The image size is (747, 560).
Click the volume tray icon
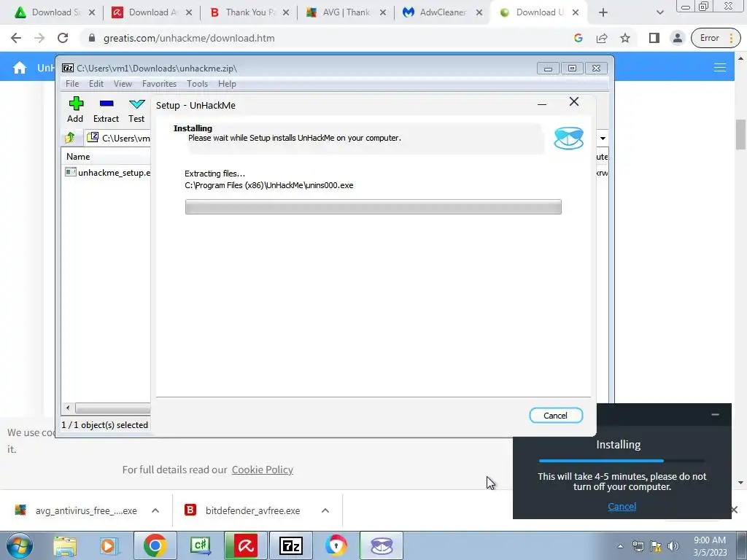pyautogui.click(x=673, y=546)
